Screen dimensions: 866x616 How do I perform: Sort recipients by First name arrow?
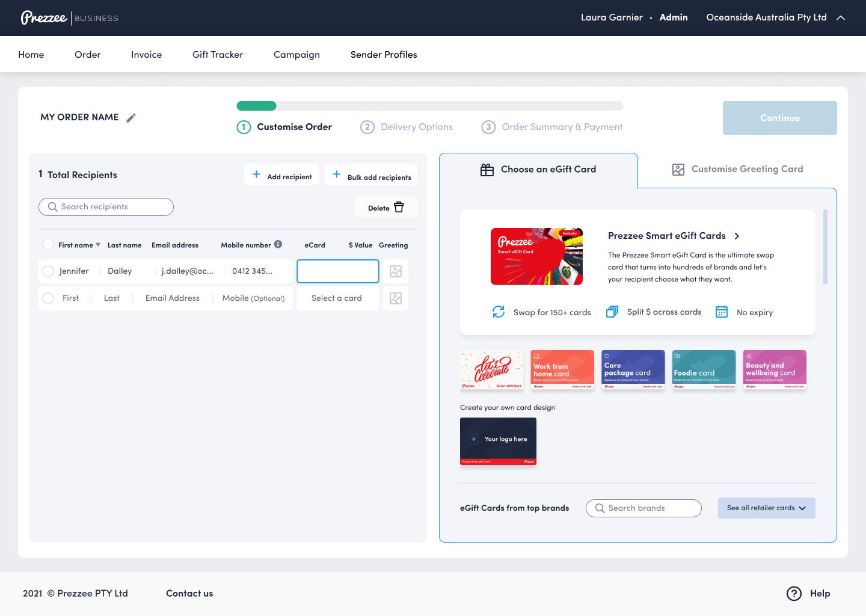pos(98,245)
